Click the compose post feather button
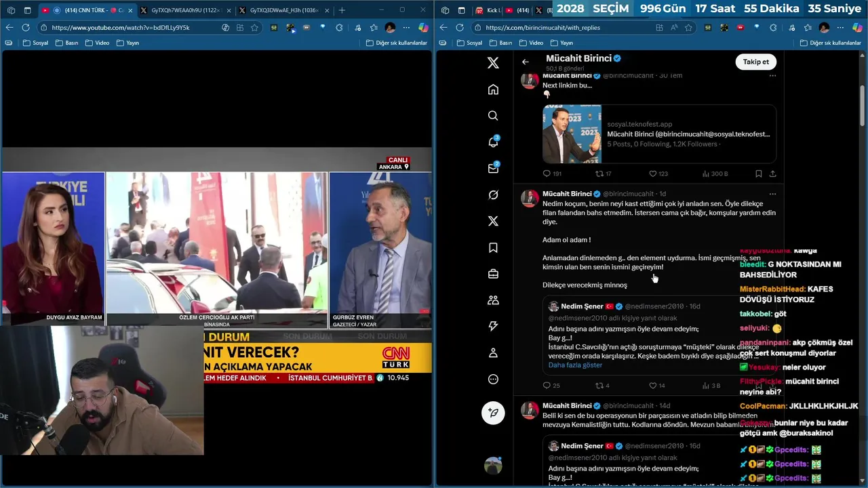This screenshot has height=488, width=868. coord(493,413)
